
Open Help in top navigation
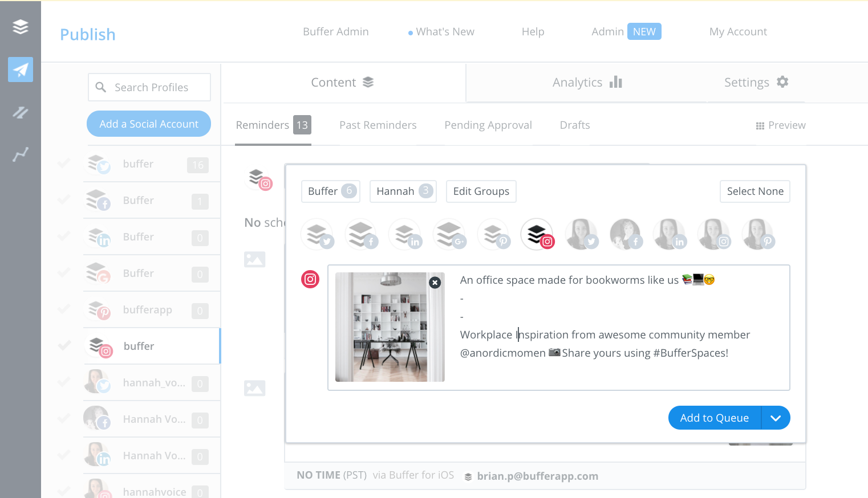coord(533,32)
